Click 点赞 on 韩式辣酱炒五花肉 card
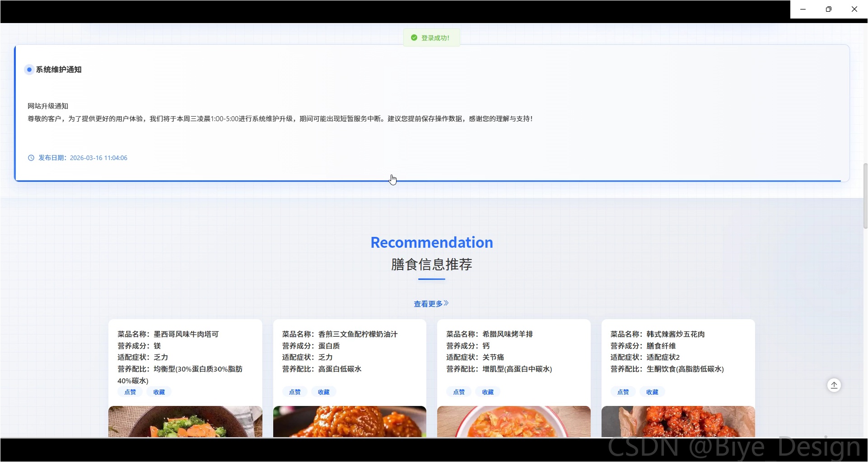This screenshot has width=868, height=462. (x=623, y=392)
